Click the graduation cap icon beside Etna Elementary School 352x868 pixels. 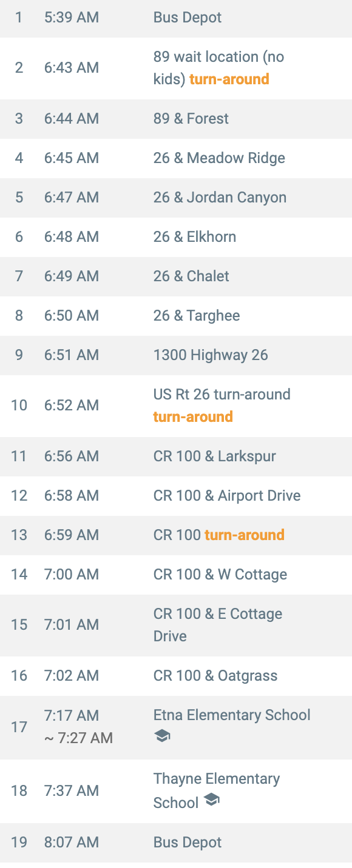[x=162, y=736]
